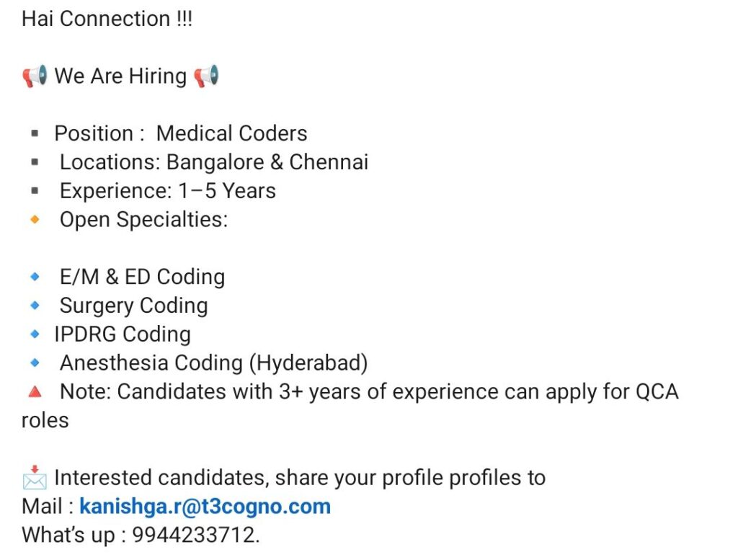This screenshot has height=560, width=738.
Task: Click the blue diamond beside Anesthesia Coding
Action: pos(35,363)
